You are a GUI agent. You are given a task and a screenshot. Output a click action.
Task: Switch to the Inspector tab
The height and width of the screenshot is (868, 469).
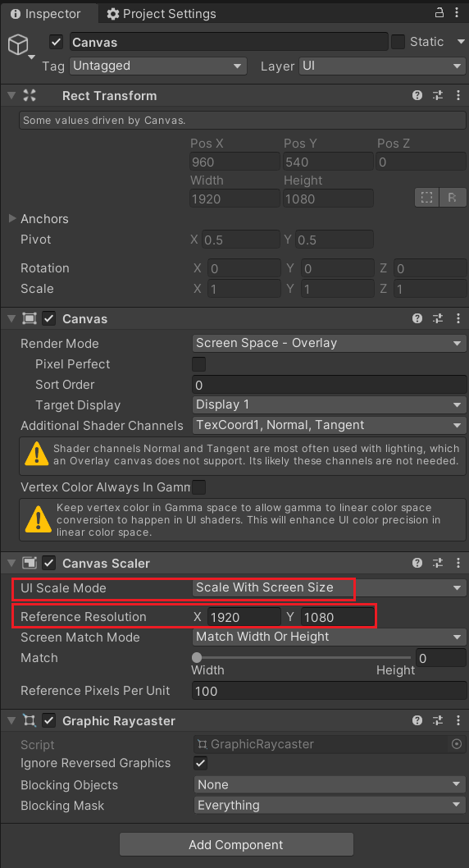pos(48,13)
